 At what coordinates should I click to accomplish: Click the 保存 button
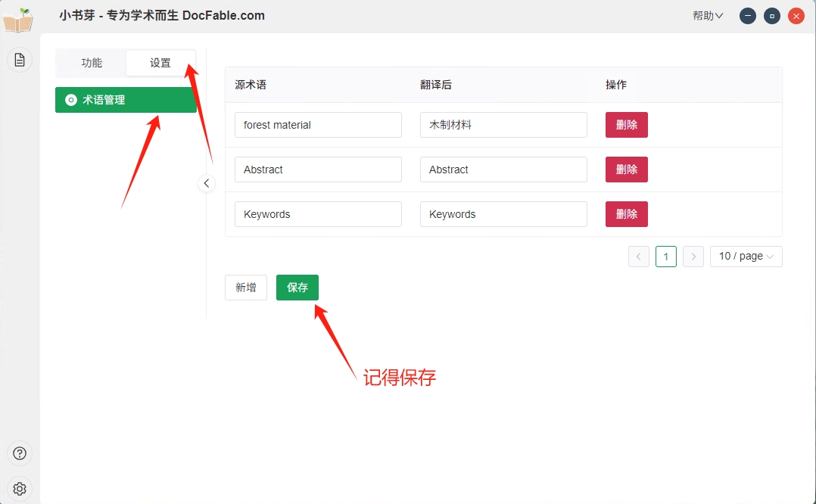click(x=297, y=288)
